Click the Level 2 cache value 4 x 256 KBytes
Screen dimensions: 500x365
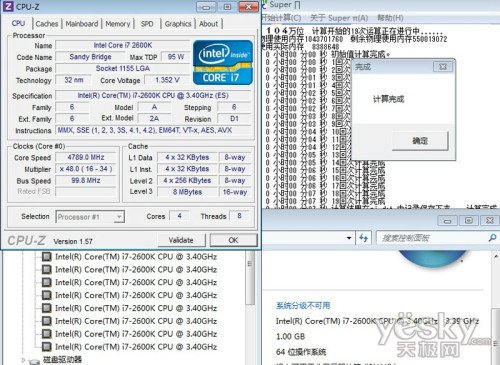187,181
